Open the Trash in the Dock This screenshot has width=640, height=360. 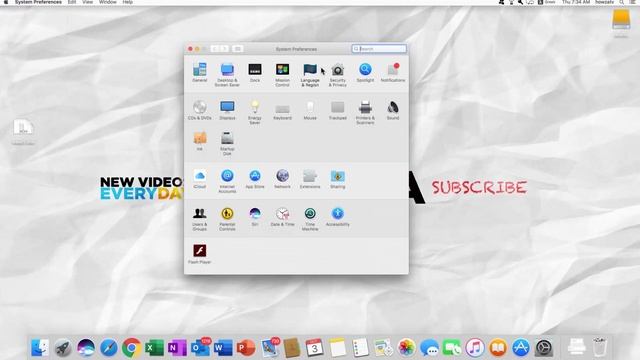599,347
